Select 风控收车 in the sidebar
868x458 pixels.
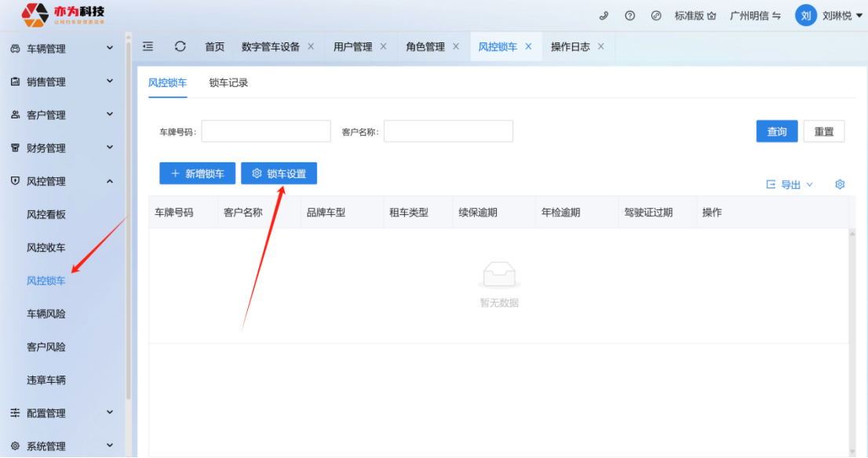click(46, 247)
